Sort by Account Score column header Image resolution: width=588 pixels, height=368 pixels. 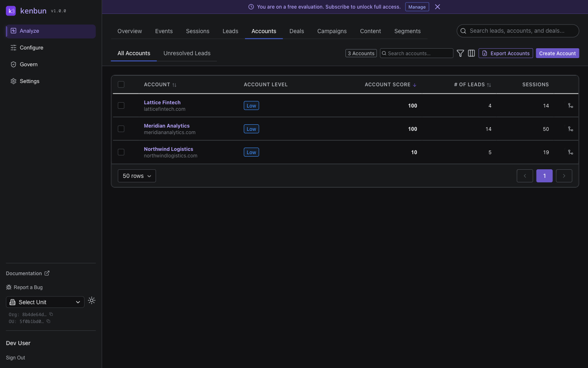click(x=390, y=85)
